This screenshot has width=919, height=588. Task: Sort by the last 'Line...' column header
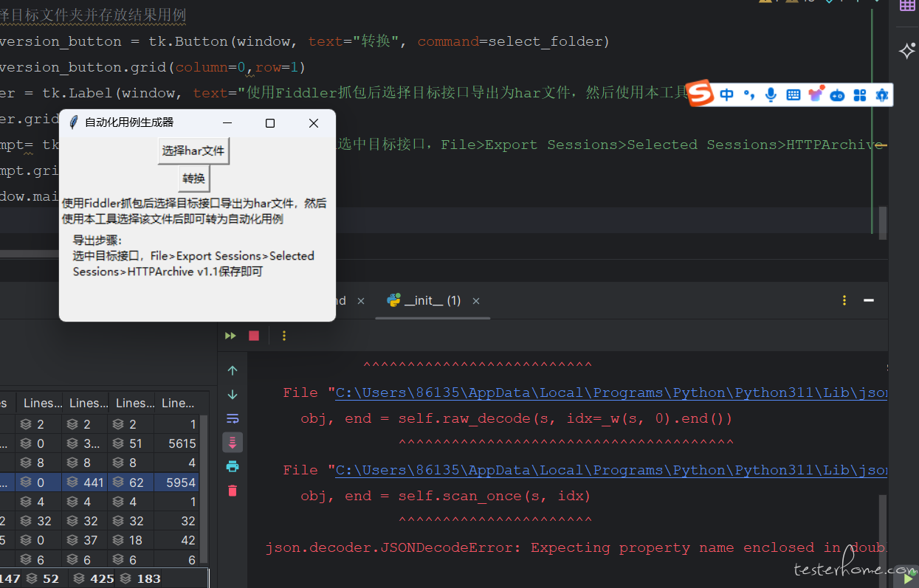click(178, 403)
